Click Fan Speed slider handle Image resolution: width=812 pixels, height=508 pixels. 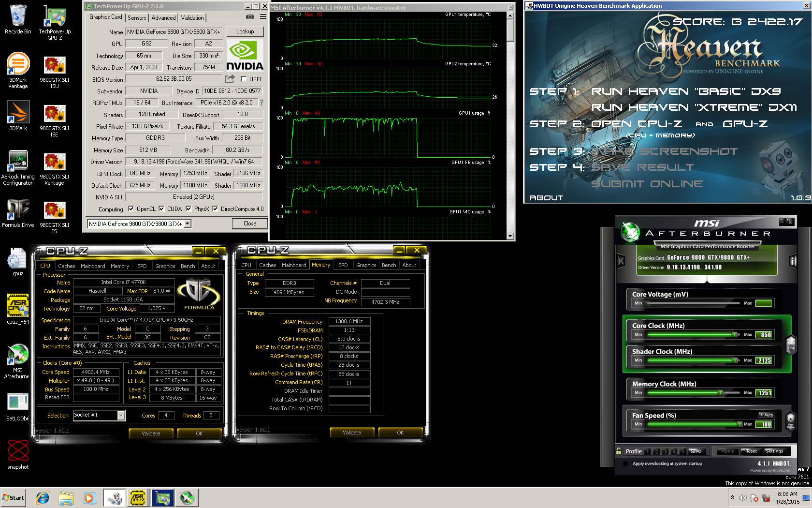pos(739,424)
